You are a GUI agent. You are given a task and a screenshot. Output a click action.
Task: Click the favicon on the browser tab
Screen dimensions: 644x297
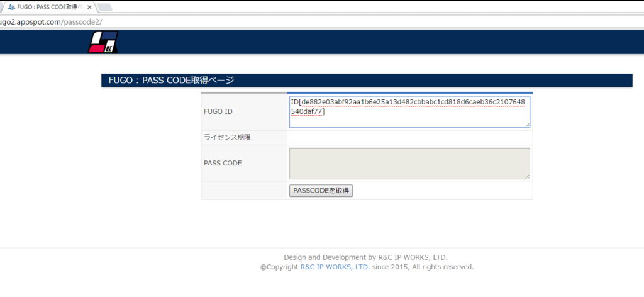click(11, 7)
